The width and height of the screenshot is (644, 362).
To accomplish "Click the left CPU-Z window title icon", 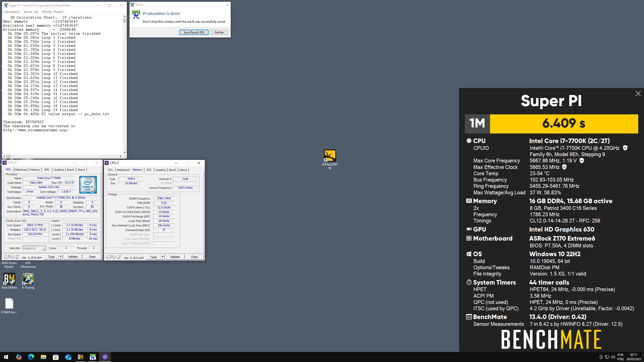I will click(x=5, y=163).
